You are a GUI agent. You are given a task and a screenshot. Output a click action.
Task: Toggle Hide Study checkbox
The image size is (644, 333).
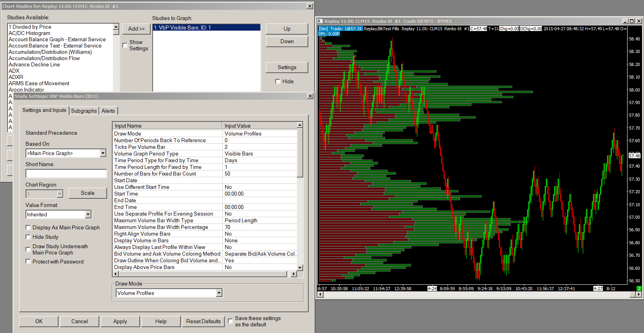pos(28,237)
